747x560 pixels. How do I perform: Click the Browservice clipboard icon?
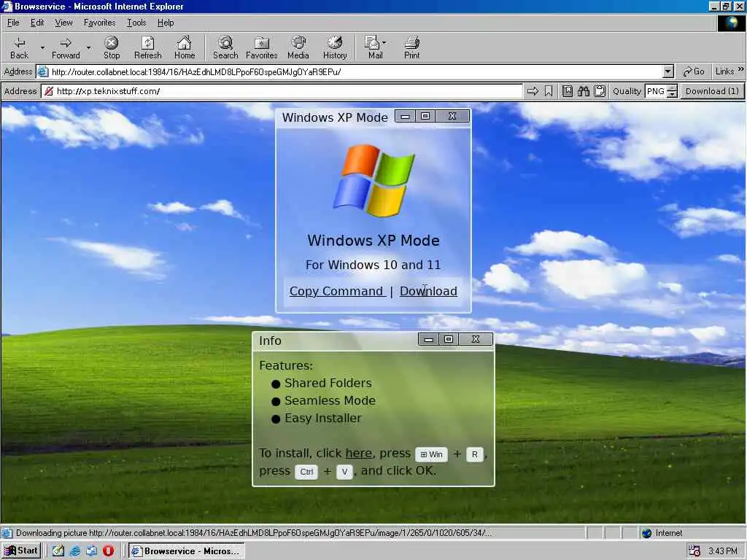tap(600, 91)
